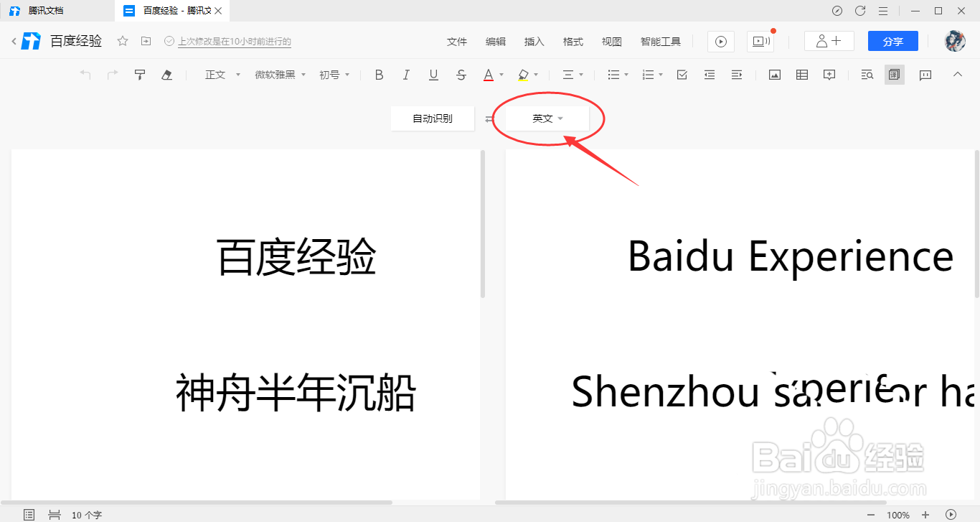The width and height of the screenshot is (980, 522).
Task: Open the comments panel icon
Action: [x=925, y=75]
